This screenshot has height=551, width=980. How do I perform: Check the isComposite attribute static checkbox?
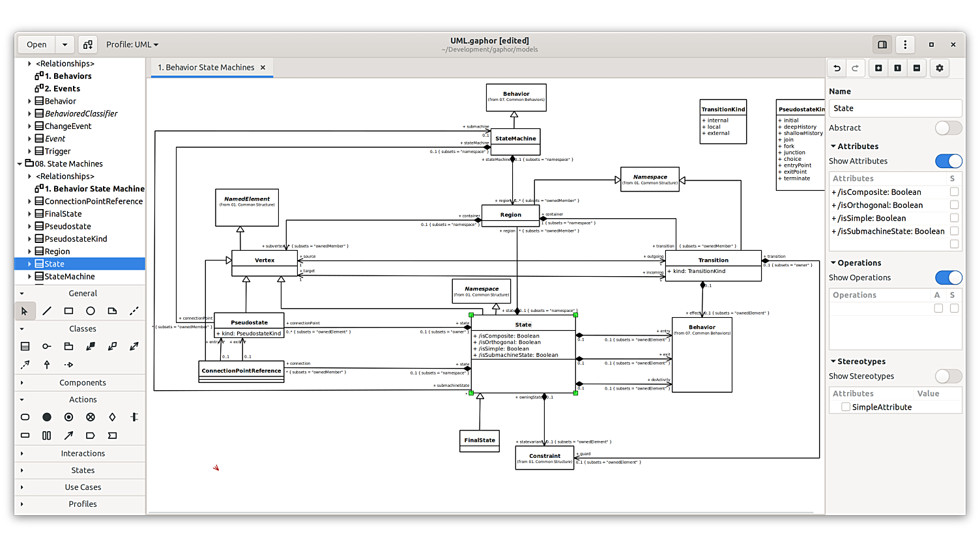coord(954,192)
